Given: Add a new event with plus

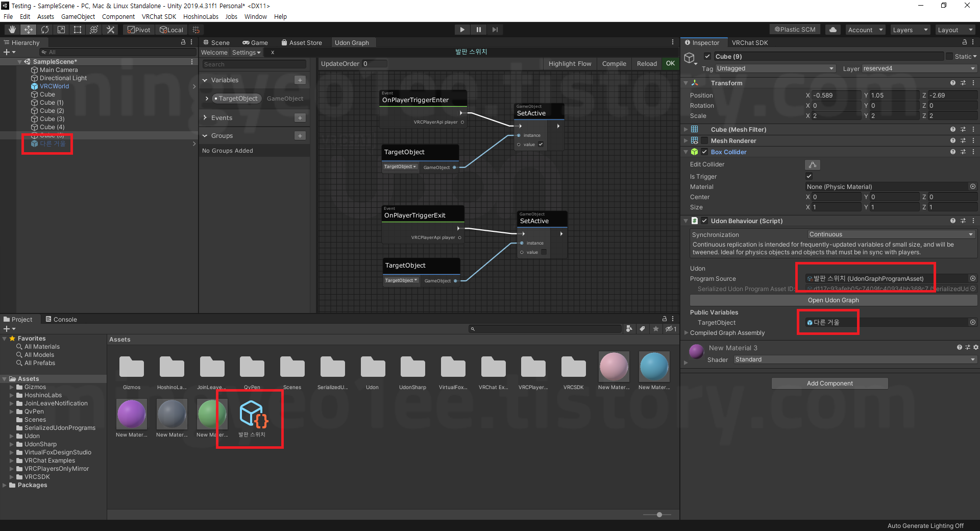Looking at the screenshot, I should (300, 117).
